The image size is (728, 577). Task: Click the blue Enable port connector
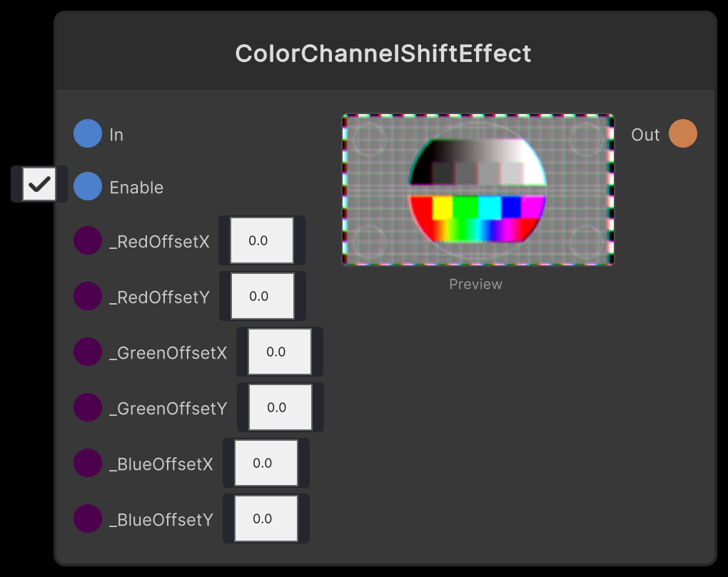click(x=87, y=187)
